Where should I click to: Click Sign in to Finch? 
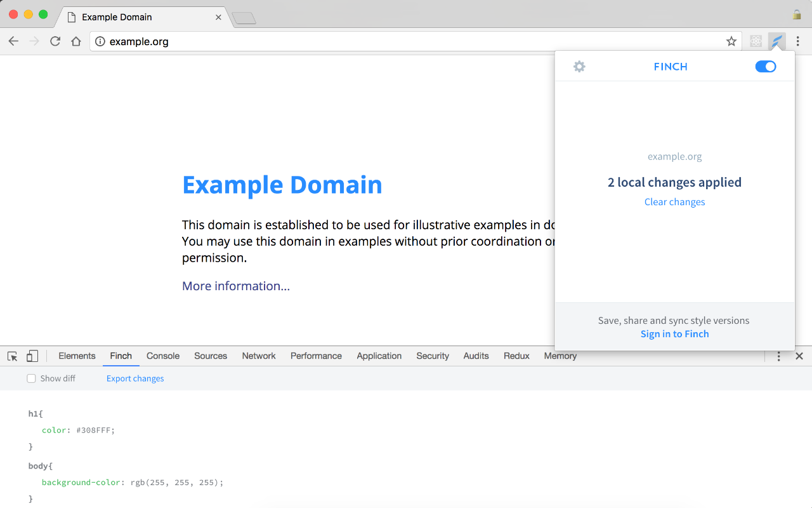[x=674, y=334]
